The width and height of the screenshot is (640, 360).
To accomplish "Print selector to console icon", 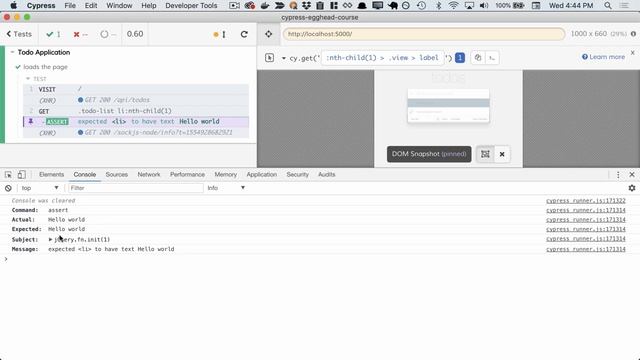I will click(492, 58).
